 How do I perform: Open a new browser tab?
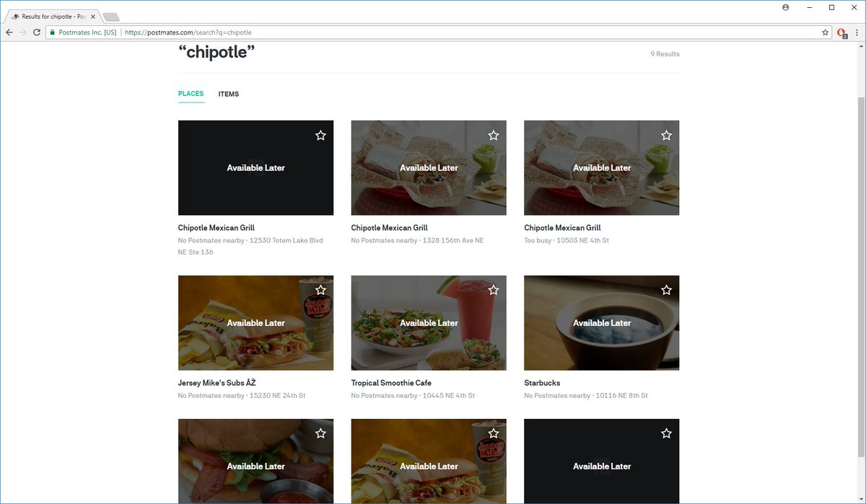111,17
